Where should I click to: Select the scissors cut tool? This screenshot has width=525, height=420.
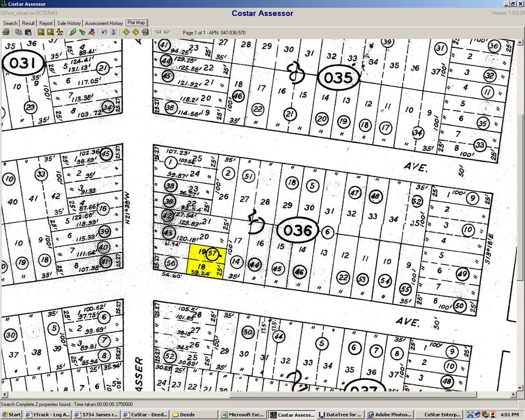tap(113, 32)
